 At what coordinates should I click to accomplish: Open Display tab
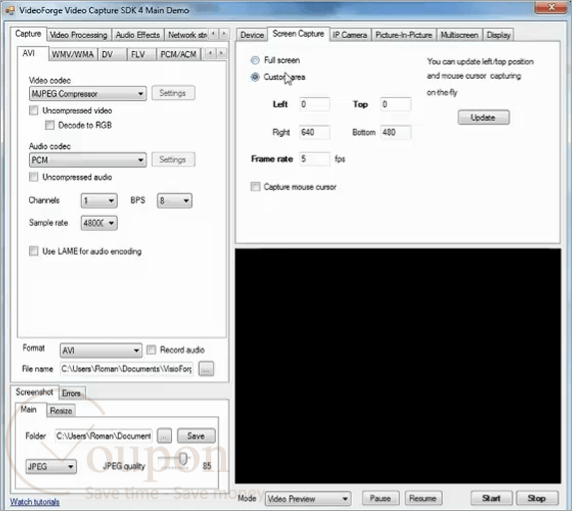(498, 35)
